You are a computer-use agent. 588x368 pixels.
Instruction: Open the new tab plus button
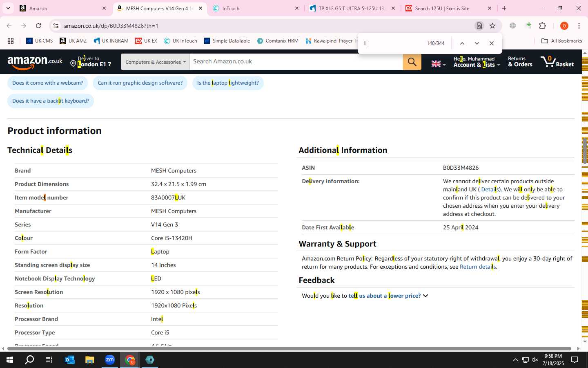tap(504, 8)
